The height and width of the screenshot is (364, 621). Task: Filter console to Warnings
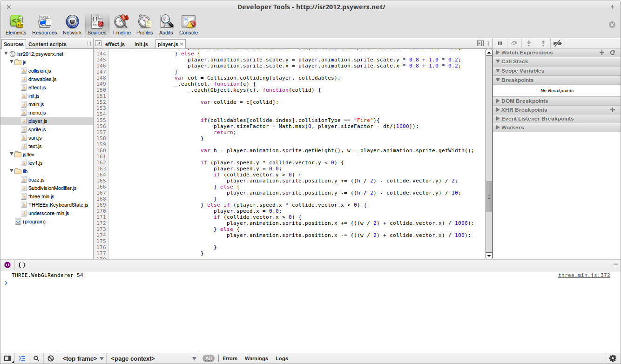tap(256, 358)
